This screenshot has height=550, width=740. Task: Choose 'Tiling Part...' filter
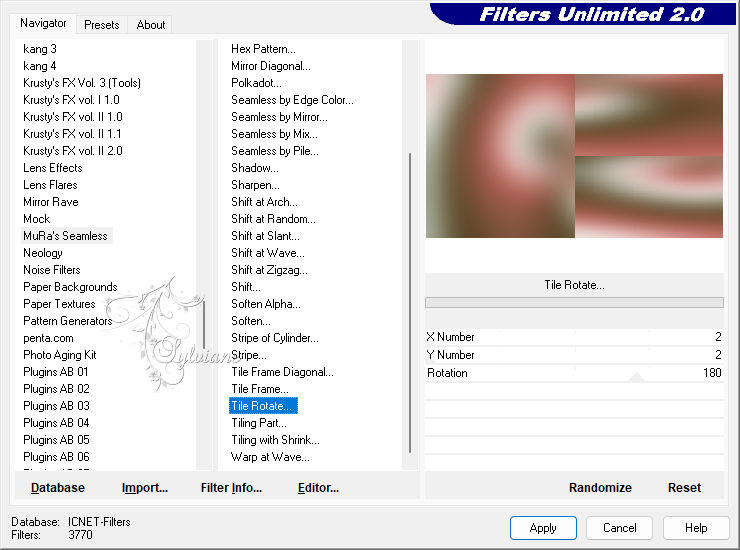[259, 423]
